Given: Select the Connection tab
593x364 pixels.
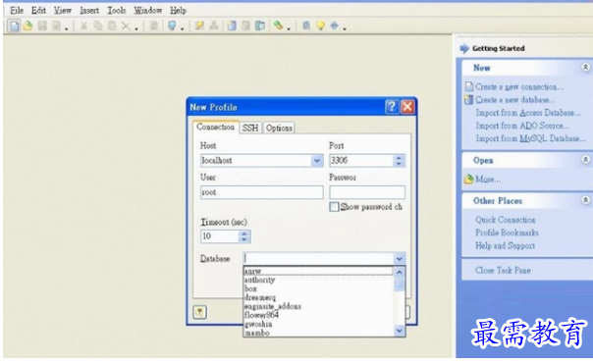Looking at the screenshot, I should (x=216, y=127).
